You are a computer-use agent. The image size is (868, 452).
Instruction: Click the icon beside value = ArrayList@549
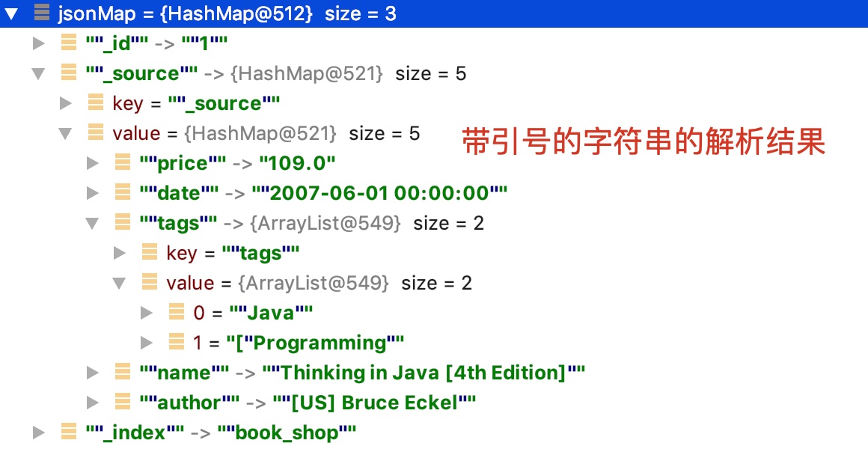click(x=150, y=281)
